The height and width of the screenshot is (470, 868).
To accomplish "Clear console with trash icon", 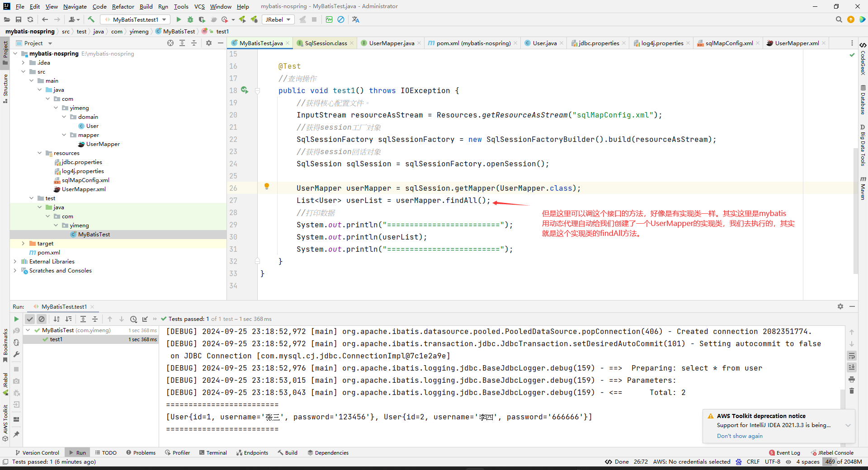I will point(852,391).
